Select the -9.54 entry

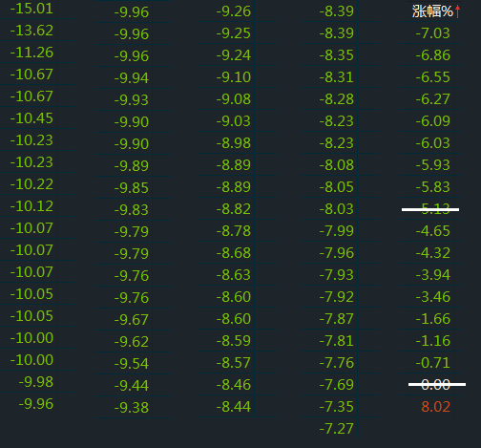click(x=132, y=364)
